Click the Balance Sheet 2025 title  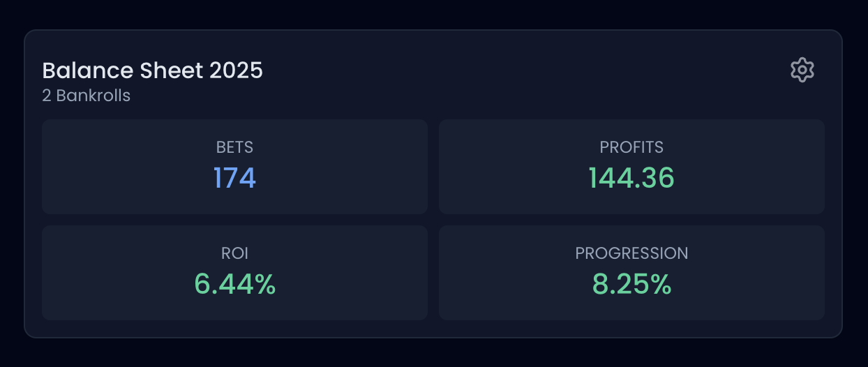[x=152, y=70]
